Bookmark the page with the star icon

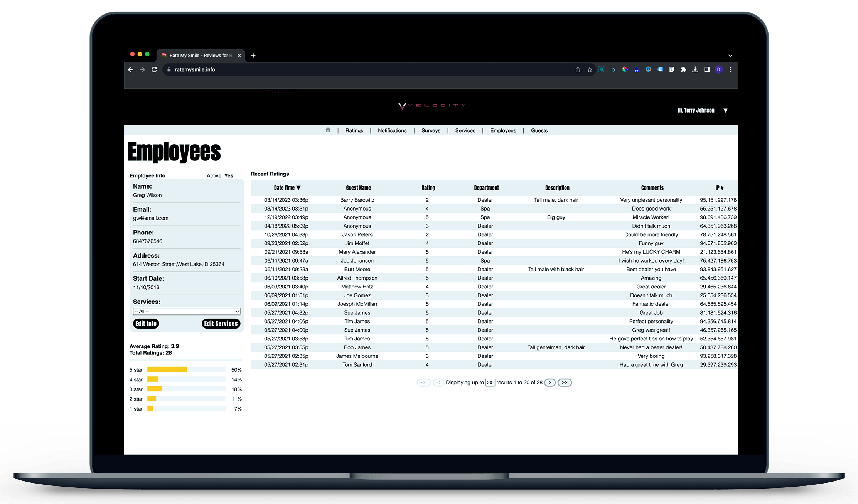589,69
